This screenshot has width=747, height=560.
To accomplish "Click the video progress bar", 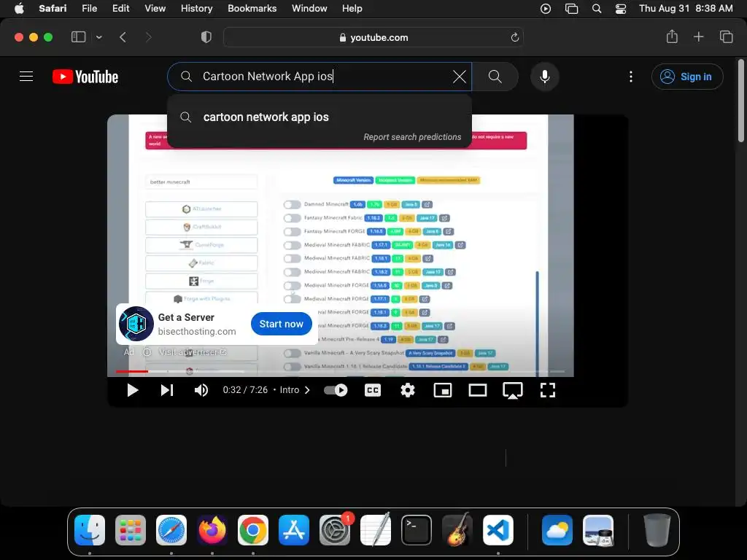I will (340, 371).
